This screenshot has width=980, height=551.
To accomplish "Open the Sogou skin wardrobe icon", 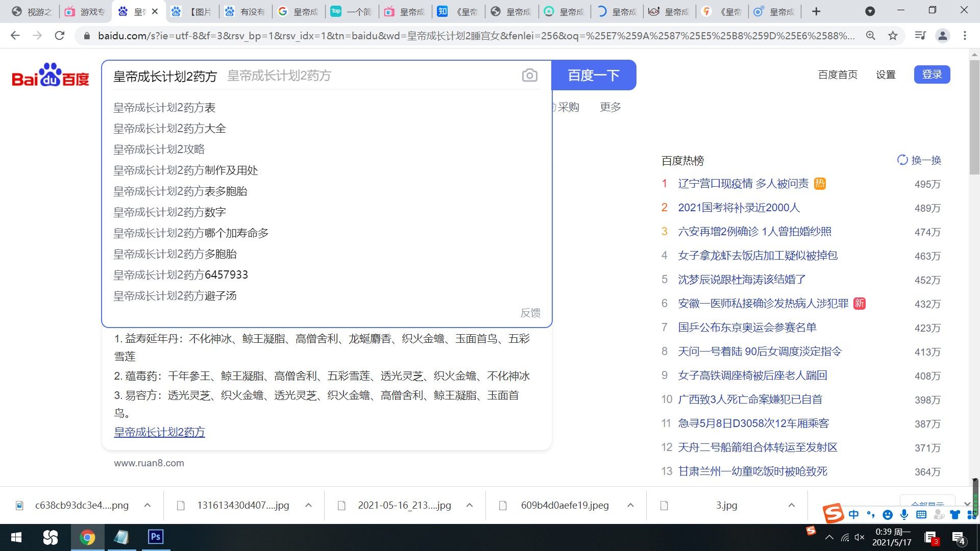I will click(x=955, y=515).
